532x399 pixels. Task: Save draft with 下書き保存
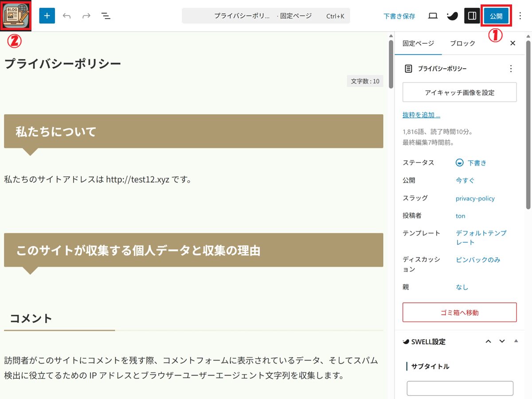399,16
